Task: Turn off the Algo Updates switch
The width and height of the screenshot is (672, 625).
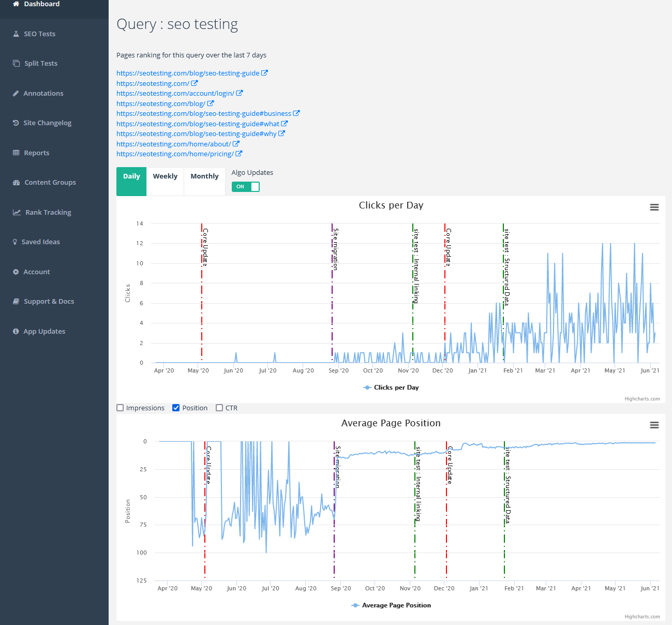Action: coord(246,187)
